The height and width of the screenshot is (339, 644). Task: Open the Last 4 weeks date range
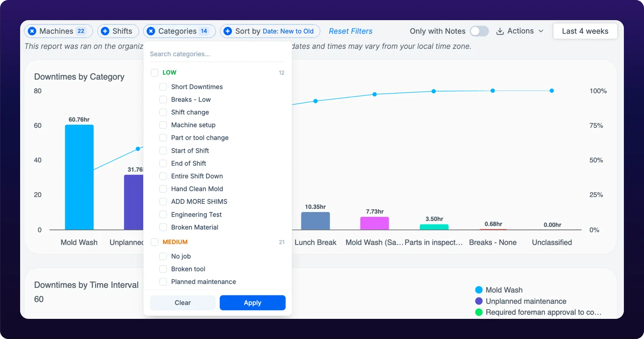tap(585, 31)
